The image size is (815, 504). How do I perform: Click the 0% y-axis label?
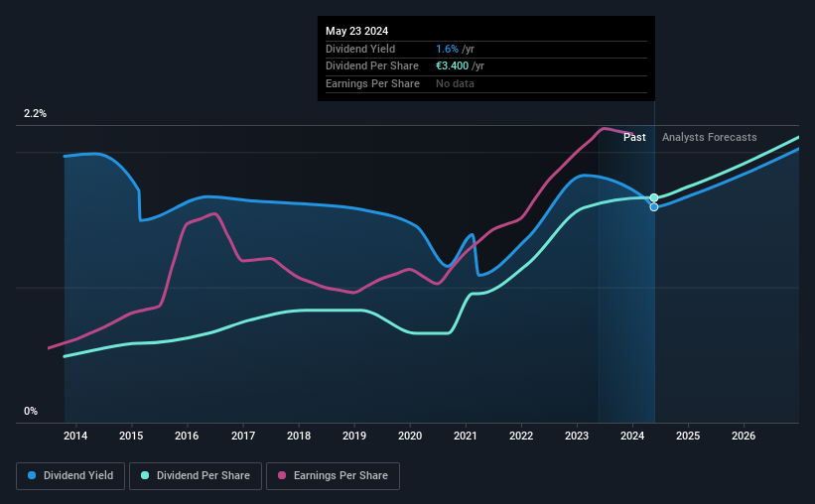(31, 411)
